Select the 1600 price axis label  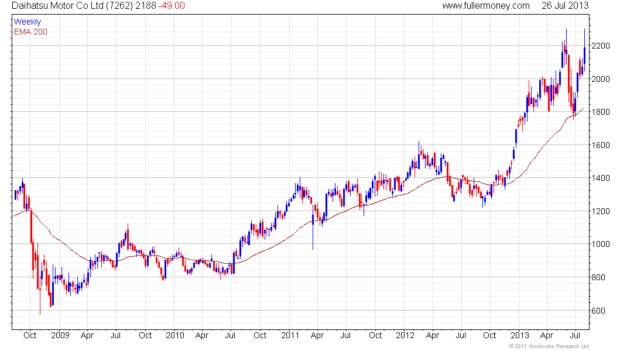[x=603, y=145]
